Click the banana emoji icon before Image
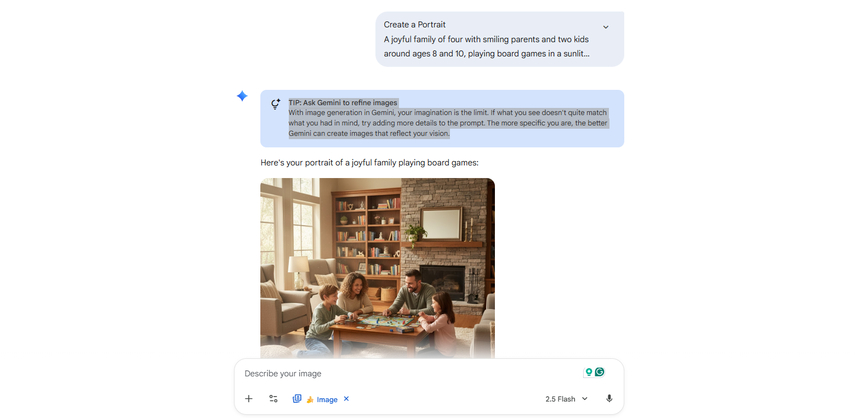The image size is (855, 418). [x=310, y=399]
